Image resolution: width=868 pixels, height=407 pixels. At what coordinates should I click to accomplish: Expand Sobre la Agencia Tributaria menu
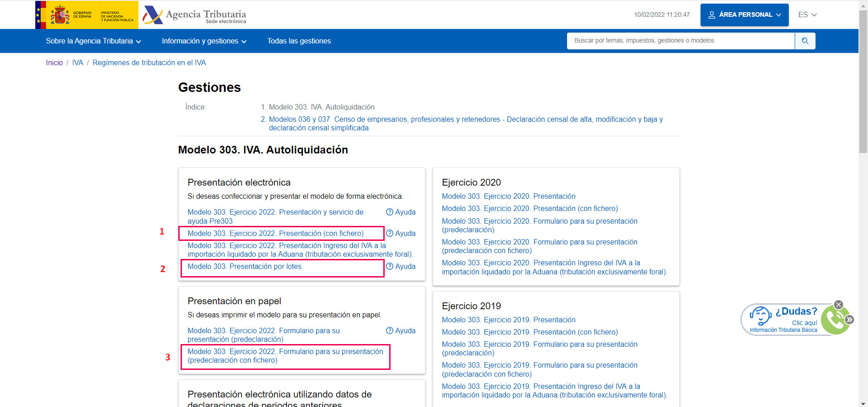point(93,41)
